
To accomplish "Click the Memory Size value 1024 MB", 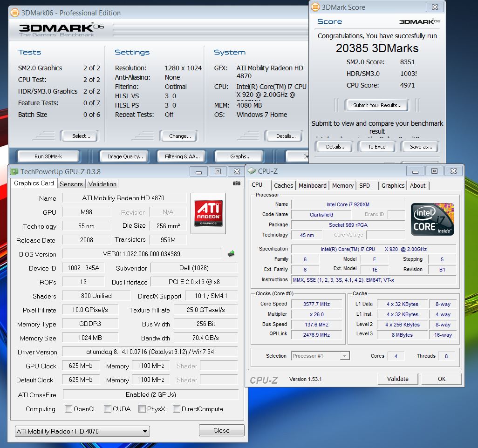I will [90, 338].
